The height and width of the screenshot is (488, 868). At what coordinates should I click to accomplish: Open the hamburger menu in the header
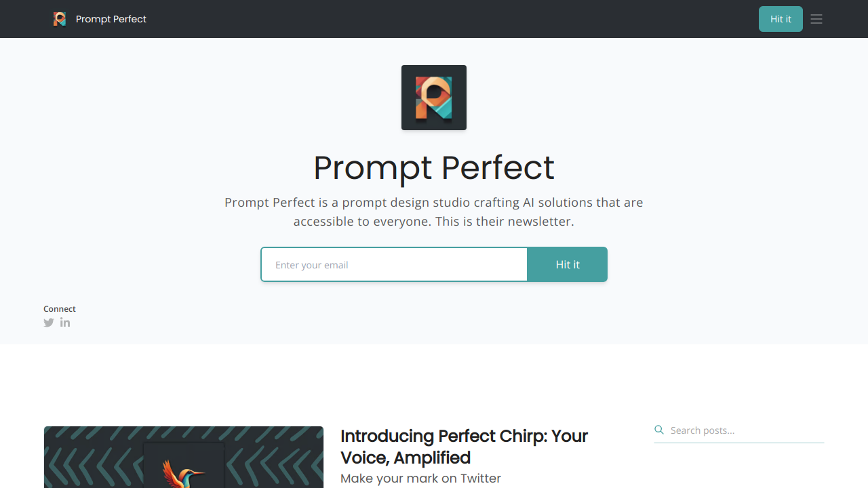pos(816,19)
